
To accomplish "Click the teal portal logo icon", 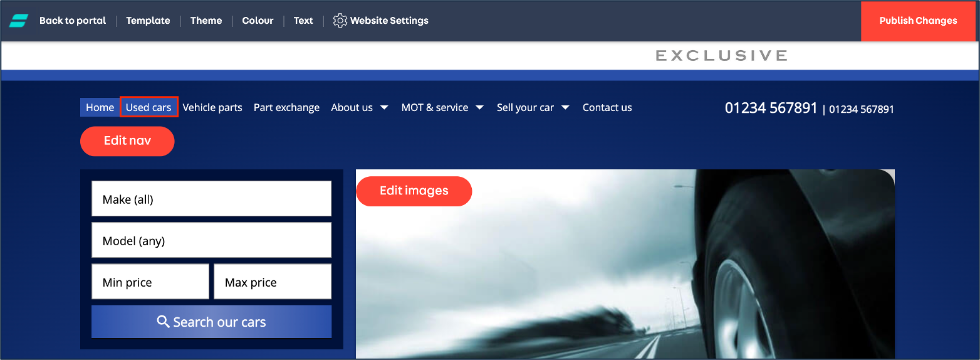I will click(19, 21).
